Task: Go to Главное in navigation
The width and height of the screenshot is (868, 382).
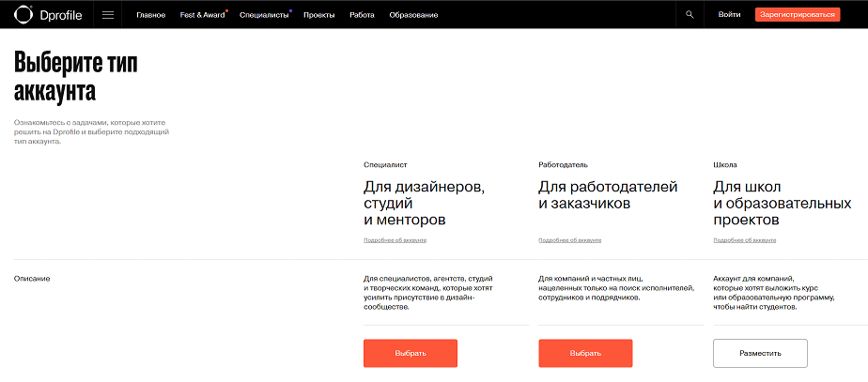Action: pos(151,15)
